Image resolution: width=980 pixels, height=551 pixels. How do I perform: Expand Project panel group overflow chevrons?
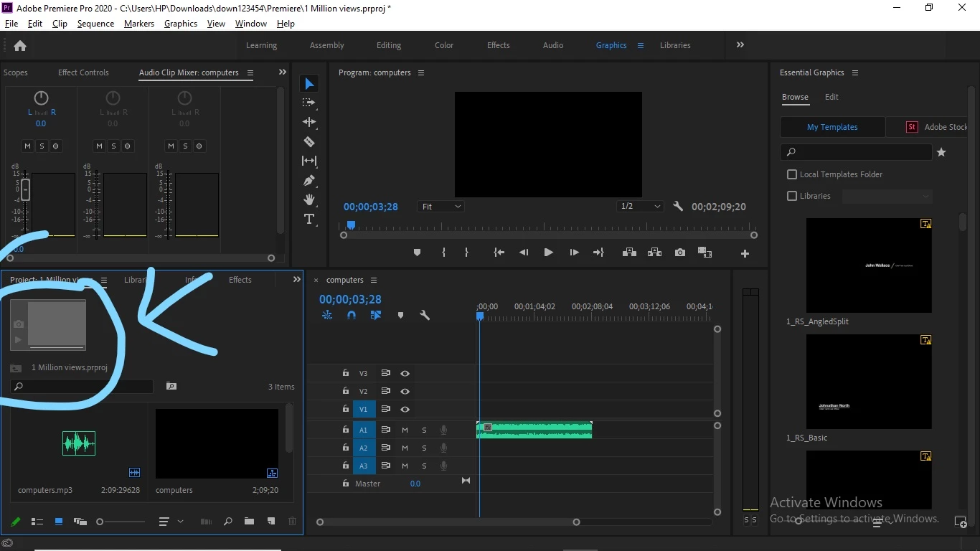pyautogui.click(x=296, y=279)
